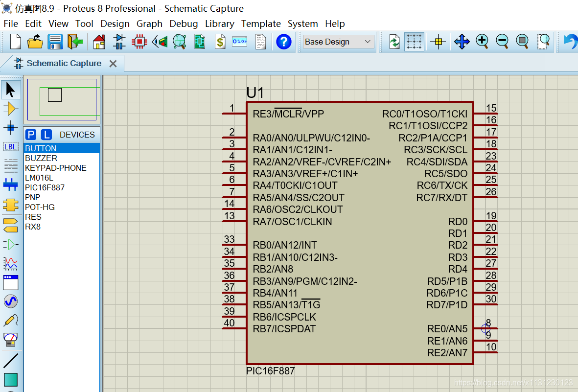Toggle the false origin crosshair icon
The width and height of the screenshot is (578, 392).
[x=439, y=41]
